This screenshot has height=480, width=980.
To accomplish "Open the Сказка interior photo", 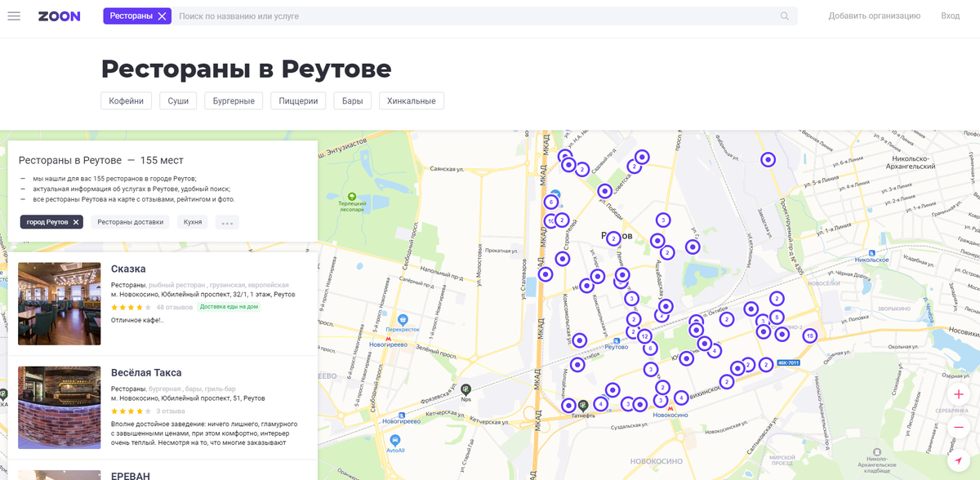I will [x=60, y=304].
